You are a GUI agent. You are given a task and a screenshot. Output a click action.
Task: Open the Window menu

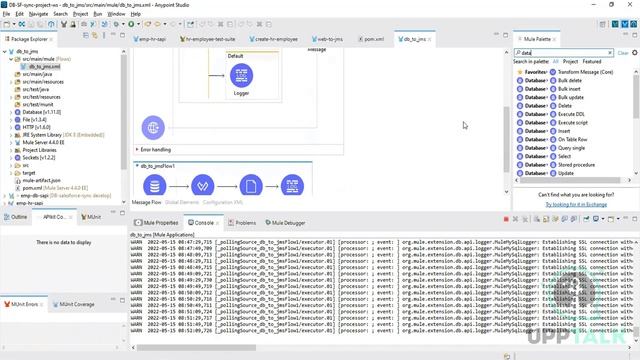pos(116,14)
